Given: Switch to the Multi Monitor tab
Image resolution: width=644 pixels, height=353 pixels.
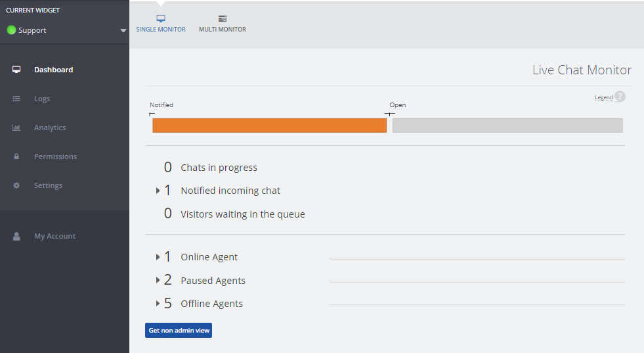Looking at the screenshot, I should coord(222,24).
